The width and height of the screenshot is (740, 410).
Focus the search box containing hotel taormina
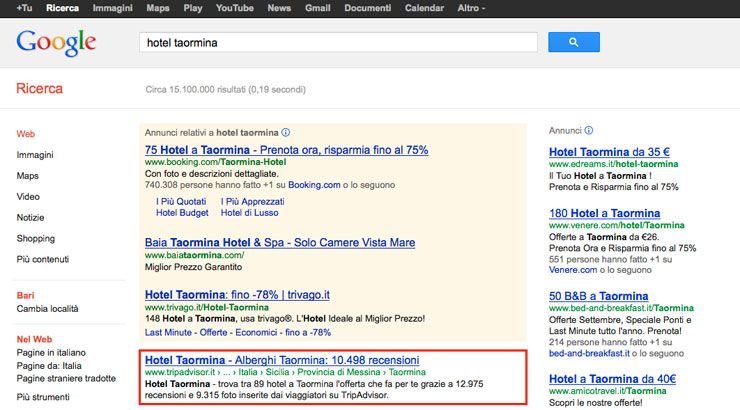click(338, 42)
